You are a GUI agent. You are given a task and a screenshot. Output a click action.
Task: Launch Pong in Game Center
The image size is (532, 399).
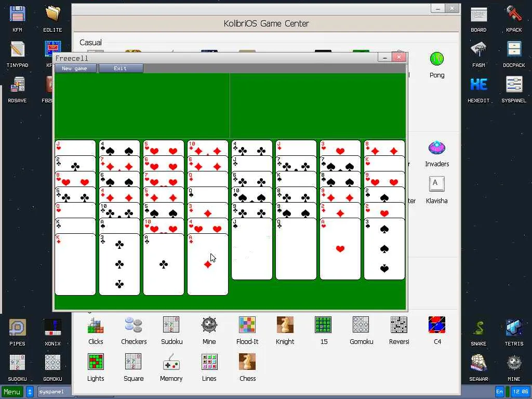click(x=436, y=65)
